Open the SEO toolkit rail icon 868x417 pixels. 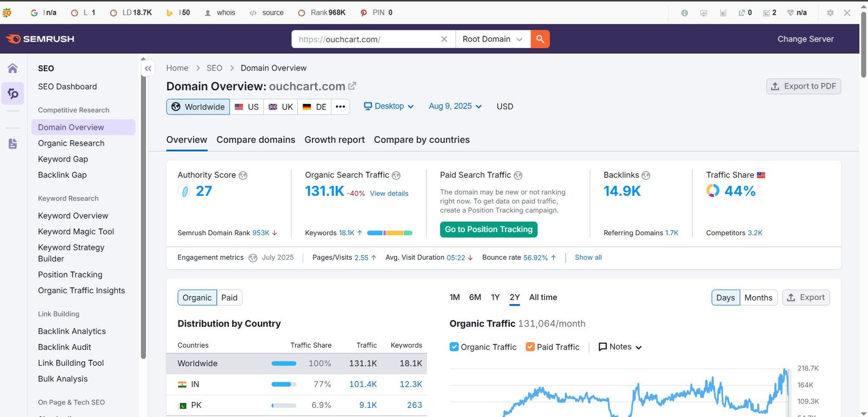point(12,94)
